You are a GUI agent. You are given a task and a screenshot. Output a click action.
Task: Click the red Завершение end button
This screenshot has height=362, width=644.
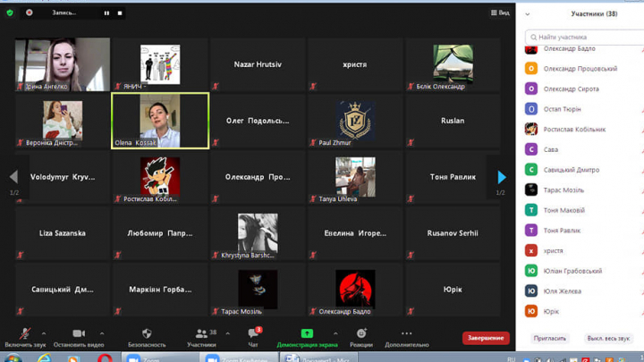click(486, 338)
